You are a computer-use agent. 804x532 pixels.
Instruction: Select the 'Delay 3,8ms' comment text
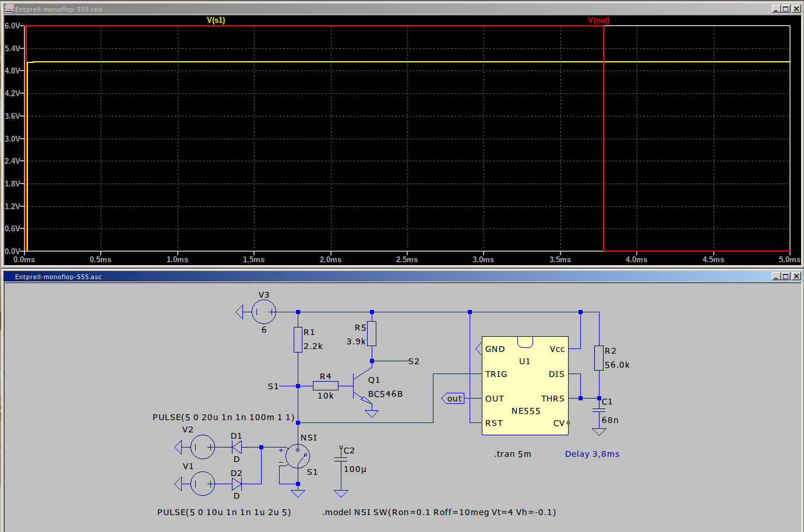coord(592,454)
